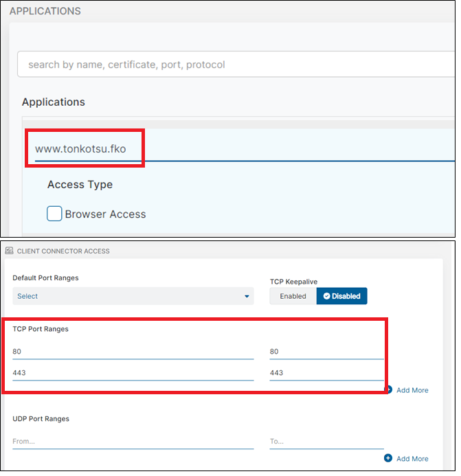Click the TCP port range end field with 80
The image size is (461, 476).
pos(326,352)
